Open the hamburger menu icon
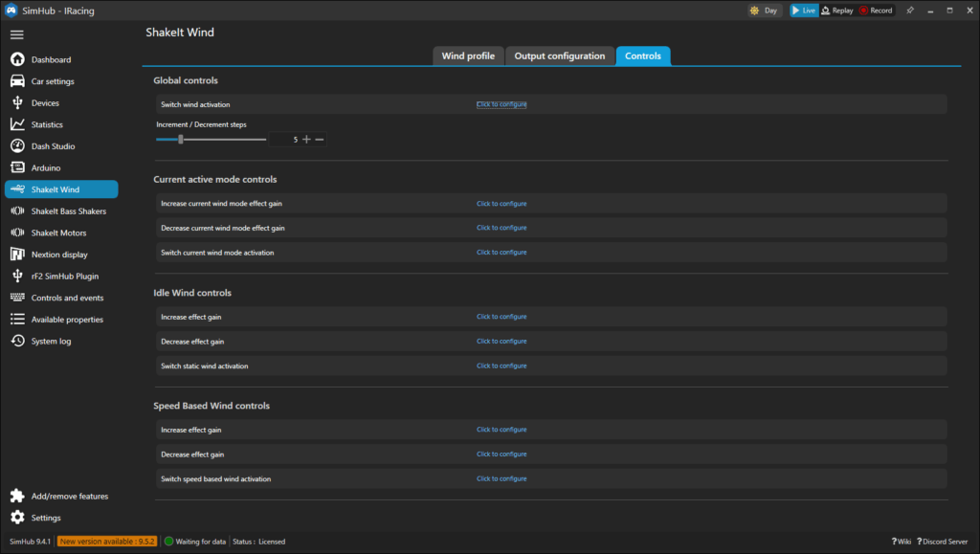The height and width of the screenshot is (554, 980). (17, 35)
